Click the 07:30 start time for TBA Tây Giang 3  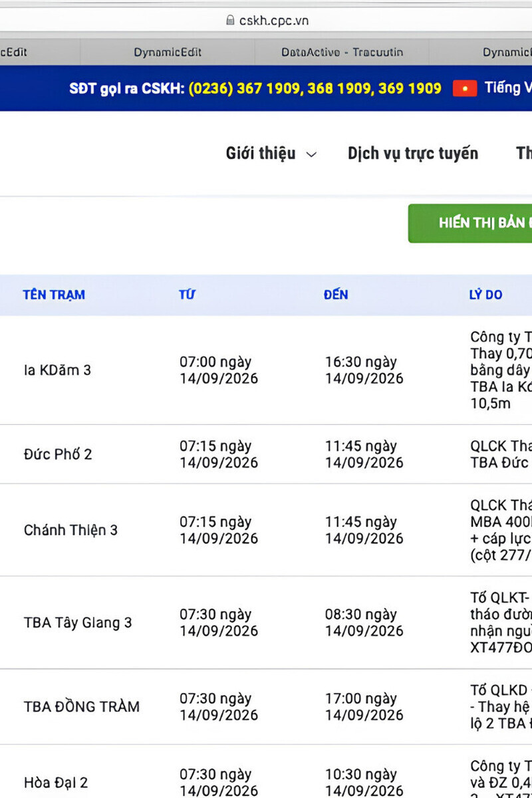(219, 623)
